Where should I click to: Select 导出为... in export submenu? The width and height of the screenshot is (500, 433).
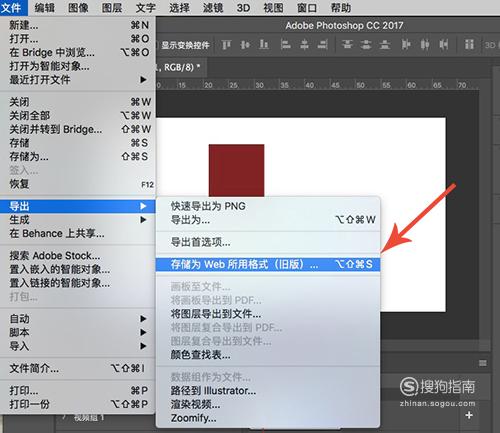pyautogui.click(x=268, y=220)
